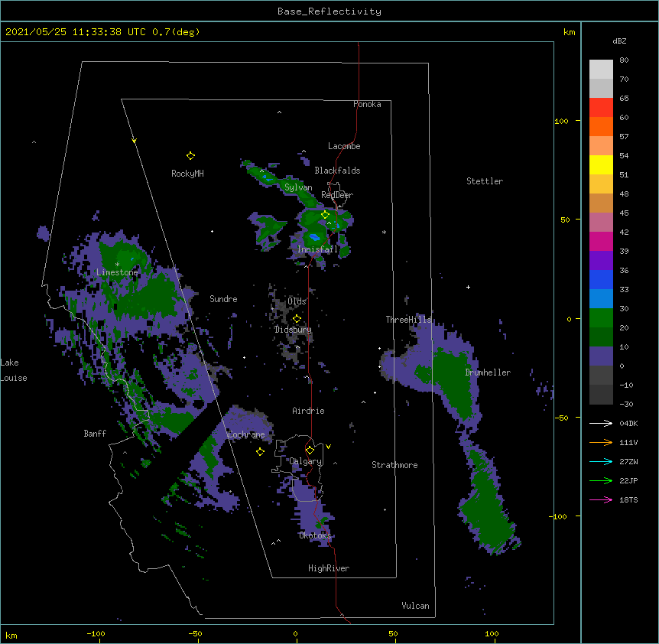Click the Blackfalds city label

tap(337, 171)
